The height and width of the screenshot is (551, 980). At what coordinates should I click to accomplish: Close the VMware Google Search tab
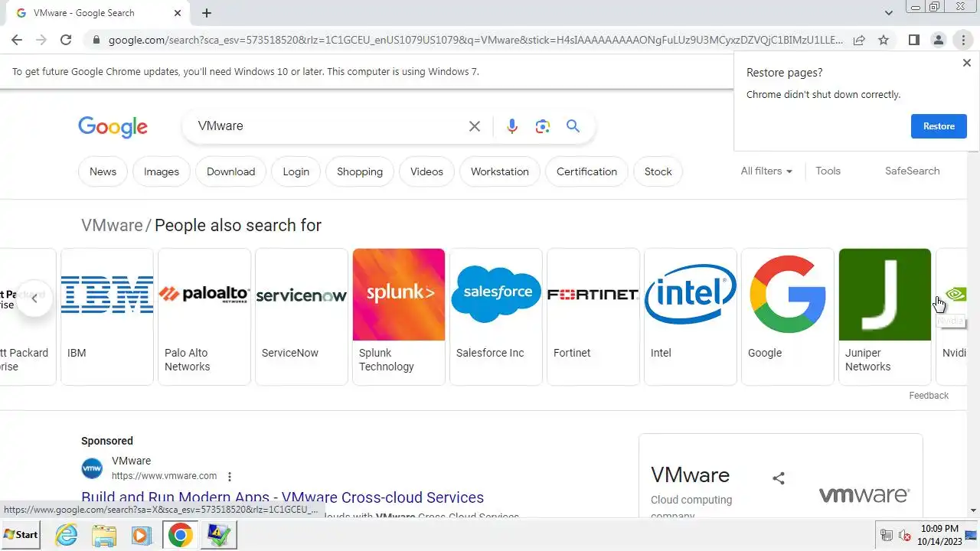click(178, 13)
